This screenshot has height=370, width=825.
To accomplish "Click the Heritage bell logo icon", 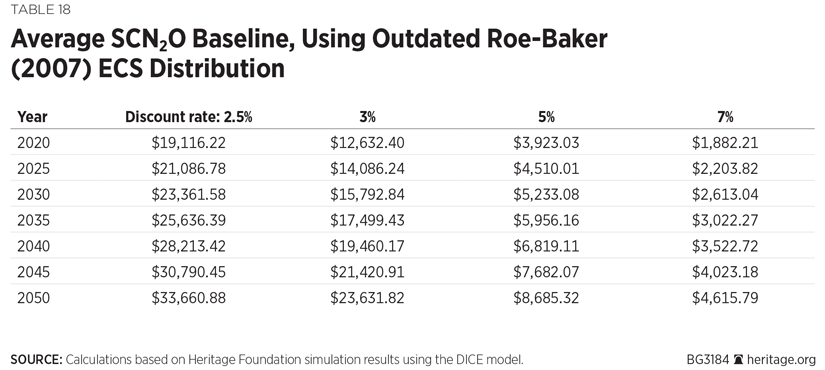I will pyautogui.click(x=738, y=361).
